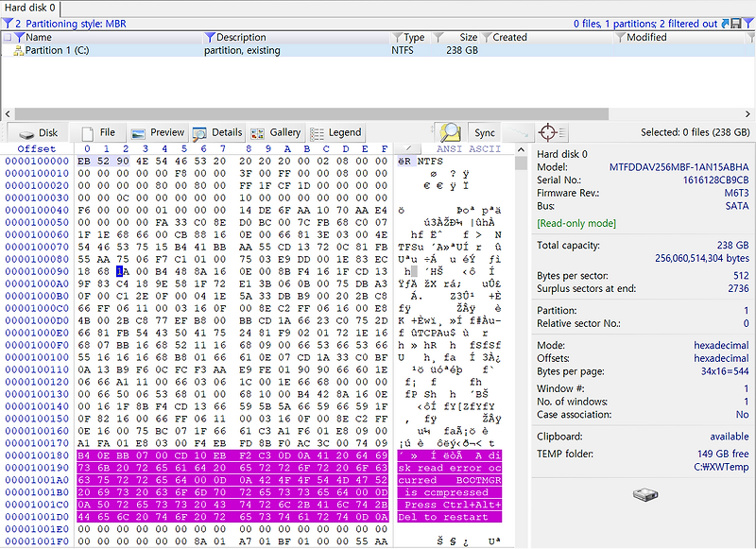Open the Preview view mode

[x=158, y=132]
